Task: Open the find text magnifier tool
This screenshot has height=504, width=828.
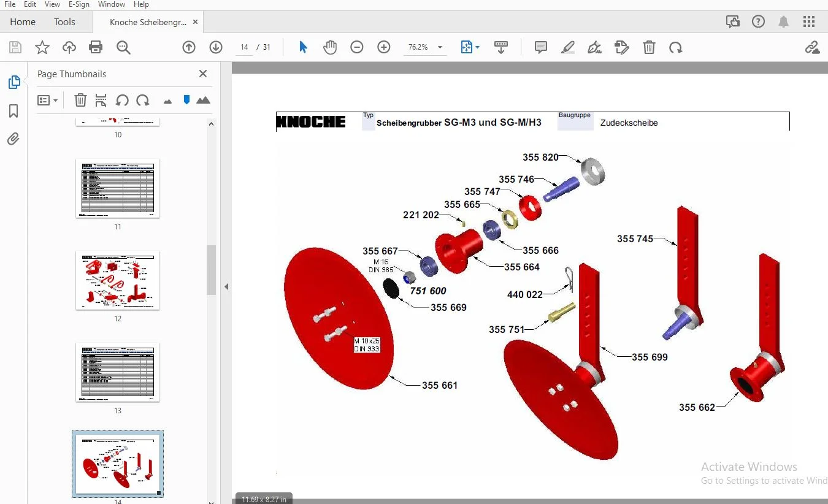Action: [123, 47]
